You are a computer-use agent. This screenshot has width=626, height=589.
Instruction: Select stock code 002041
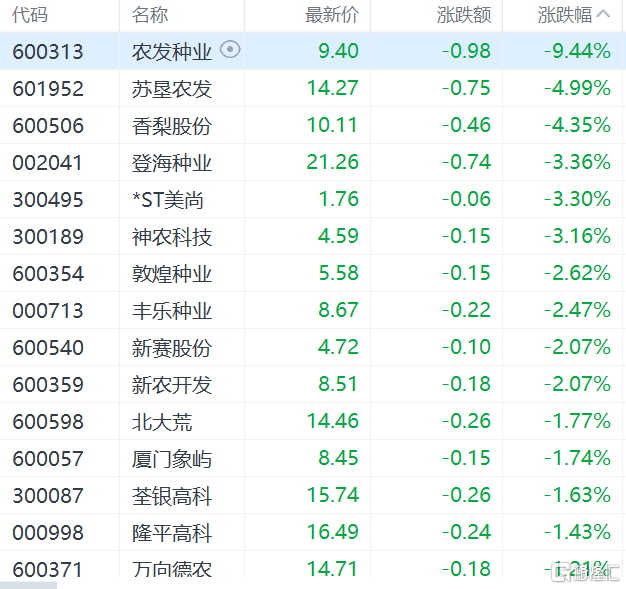pos(47,163)
